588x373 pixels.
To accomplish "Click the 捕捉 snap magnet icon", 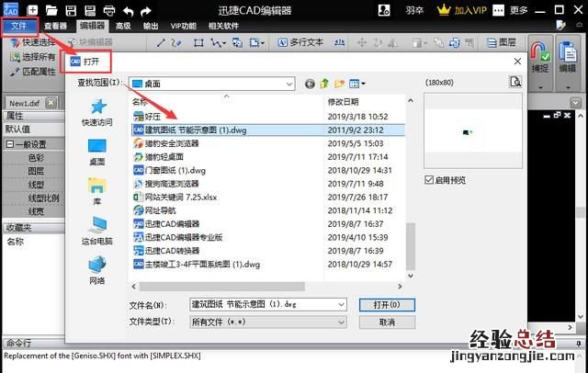I will (540, 51).
